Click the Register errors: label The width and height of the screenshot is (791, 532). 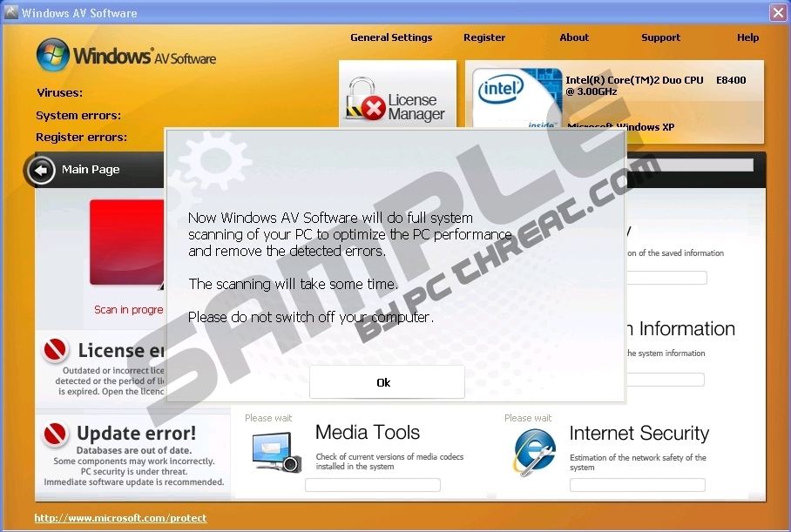pos(81,138)
